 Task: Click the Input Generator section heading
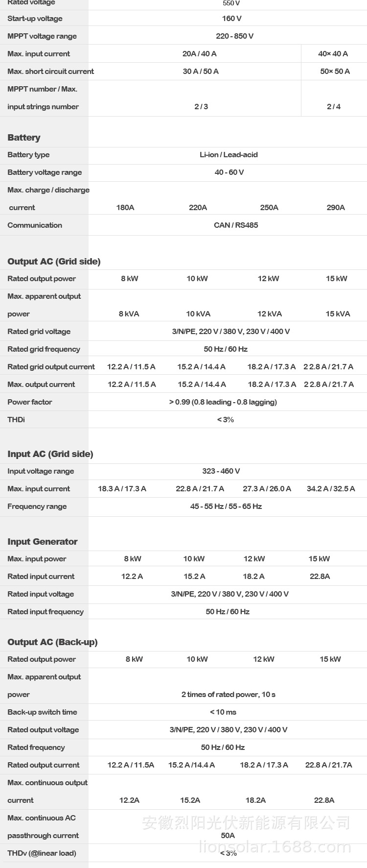43,542
